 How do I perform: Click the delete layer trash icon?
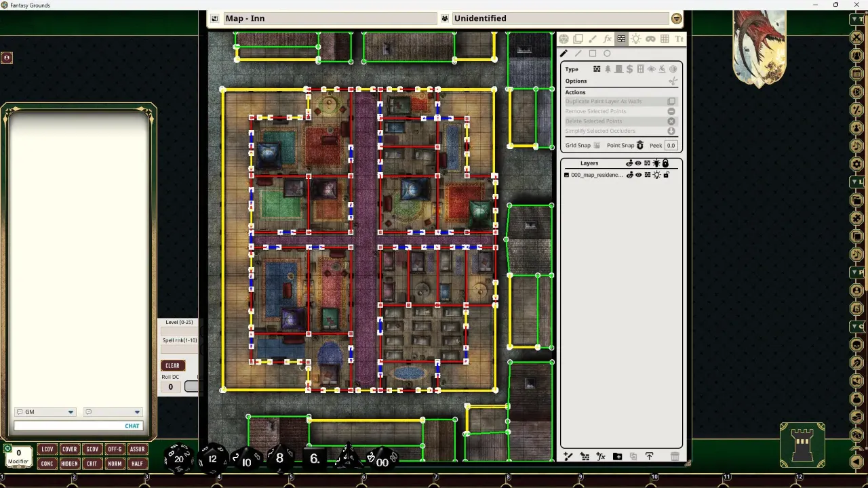coord(675,457)
